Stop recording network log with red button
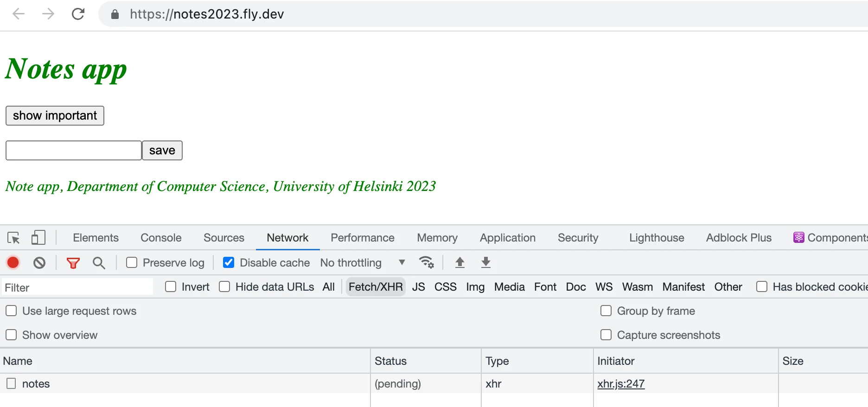Screen dimensions: 868x407 point(13,263)
